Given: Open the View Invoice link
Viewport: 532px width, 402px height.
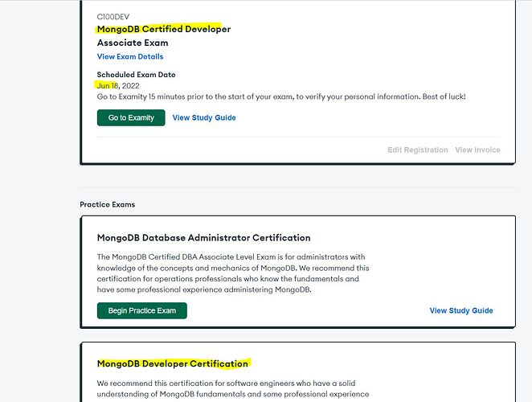Looking at the screenshot, I should [477, 150].
